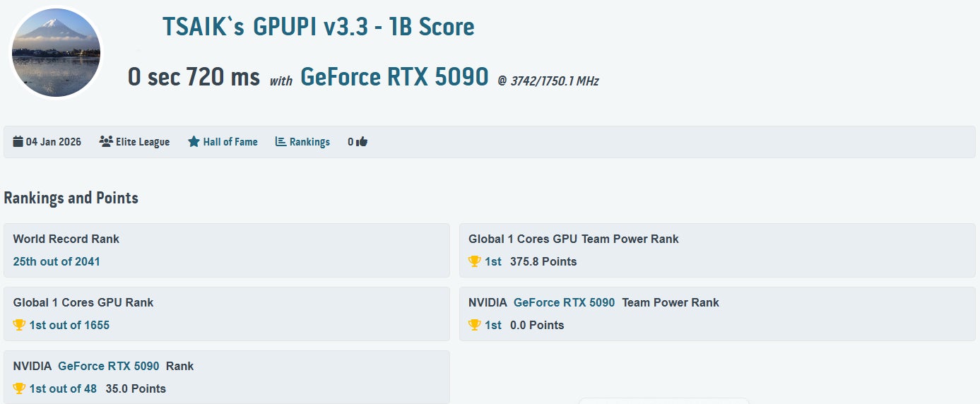This screenshot has height=404, width=980.
Task: Click the calendar icon beside 04 Jan 2026
Action: pos(18,142)
